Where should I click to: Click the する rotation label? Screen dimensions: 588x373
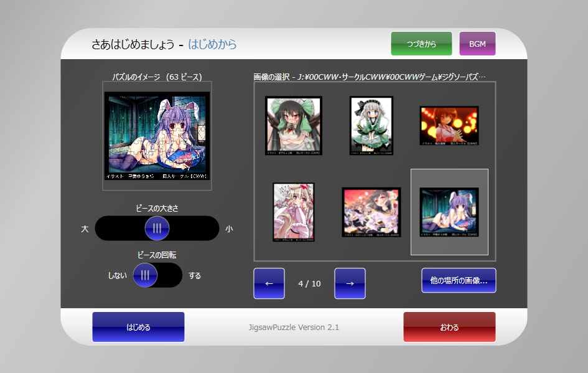tap(194, 275)
